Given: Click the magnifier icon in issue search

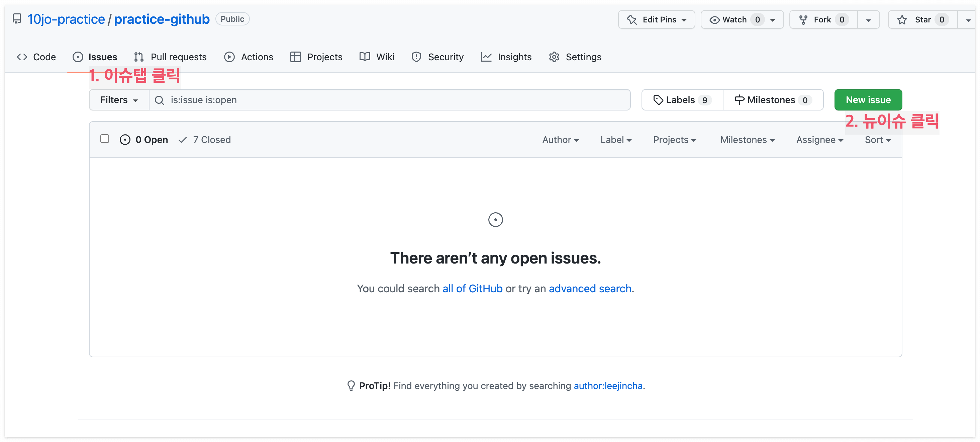Looking at the screenshot, I should pyautogui.click(x=160, y=100).
